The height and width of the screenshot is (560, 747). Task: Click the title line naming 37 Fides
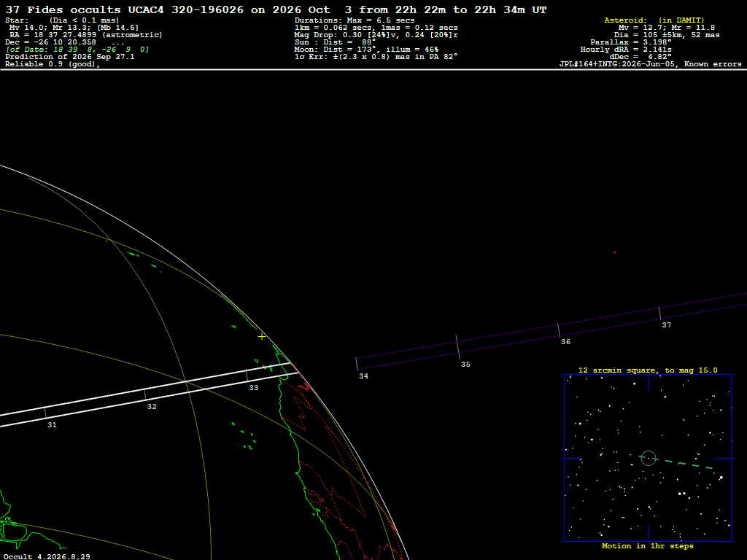point(276,9)
